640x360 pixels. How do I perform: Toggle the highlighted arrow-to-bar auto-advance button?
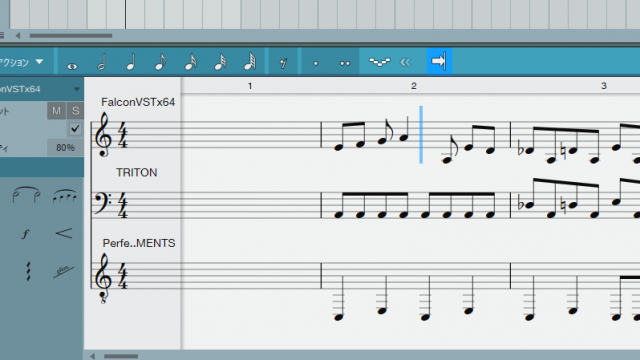[439, 61]
